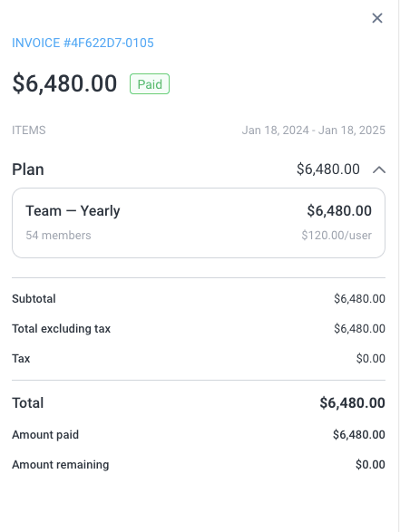
Task: Click the large $6,480.00 invoice total
Action: [x=64, y=83]
